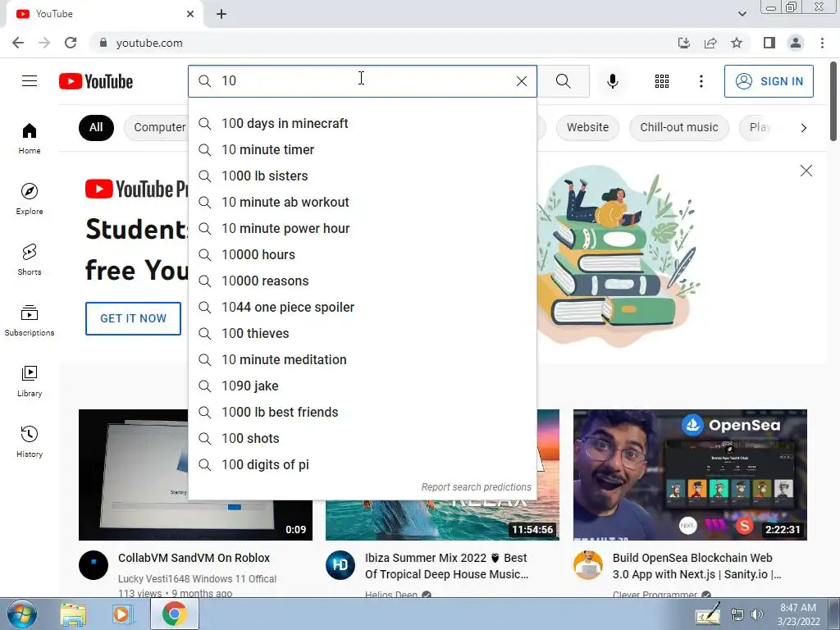This screenshot has height=630, width=840.
Task: Choose suggestion '1000 lb sisters'
Action: click(362, 176)
